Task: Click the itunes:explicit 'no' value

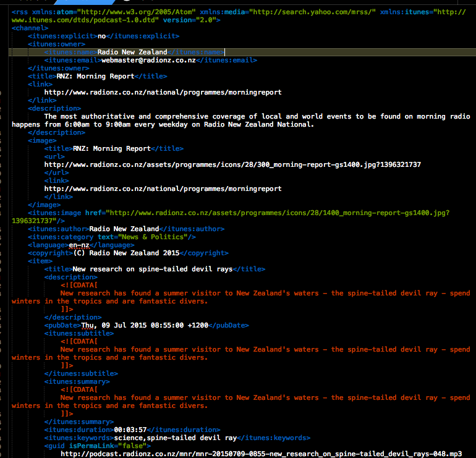Action: pyautogui.click(x=102, y=36)
